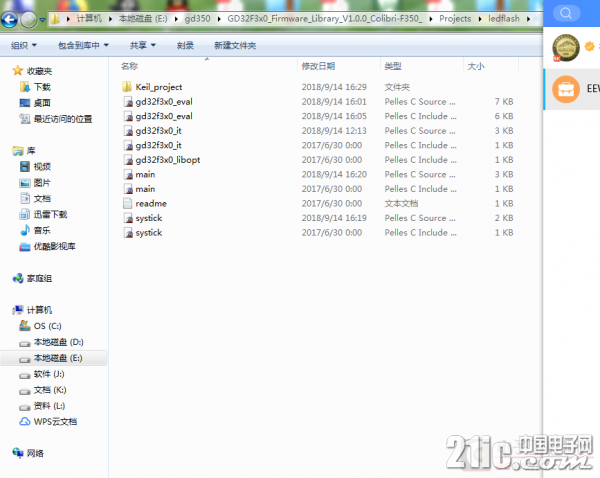
Task: Select 本地磁盘 (E:) in navigation pane
Action: click(x=58, y=358)
